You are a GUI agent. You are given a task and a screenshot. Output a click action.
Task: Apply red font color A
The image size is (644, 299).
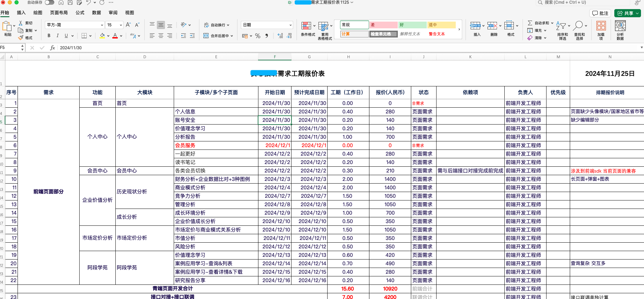[115, 36]
